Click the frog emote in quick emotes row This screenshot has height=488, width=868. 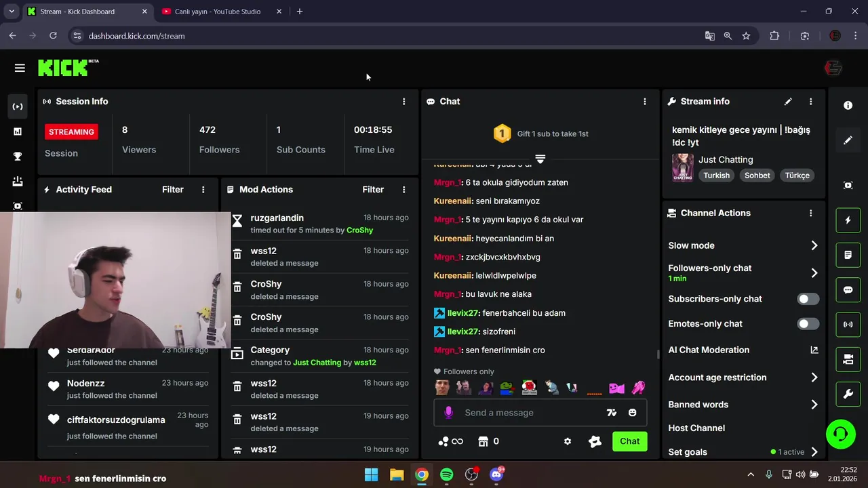tap(507, 388)
